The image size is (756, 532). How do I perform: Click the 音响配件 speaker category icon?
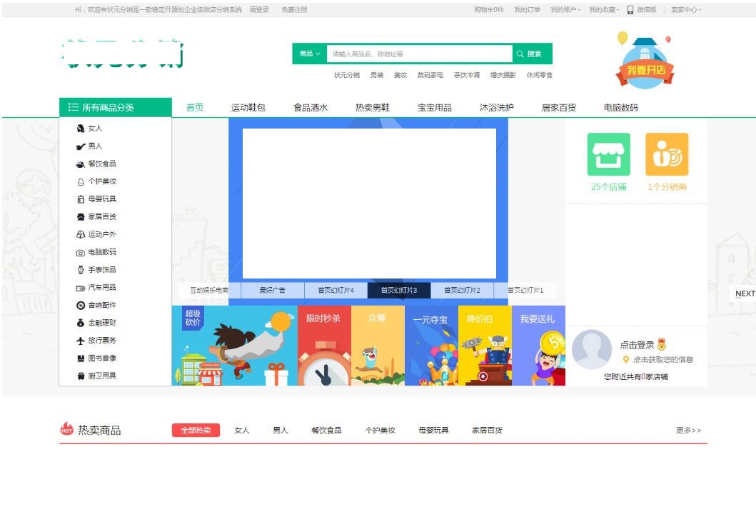80,305
